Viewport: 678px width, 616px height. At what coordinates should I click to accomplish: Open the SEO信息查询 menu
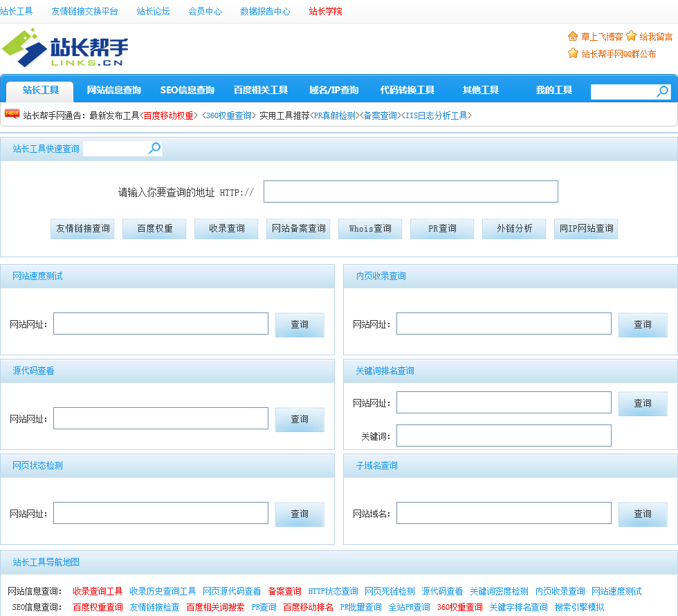(187, 90)
